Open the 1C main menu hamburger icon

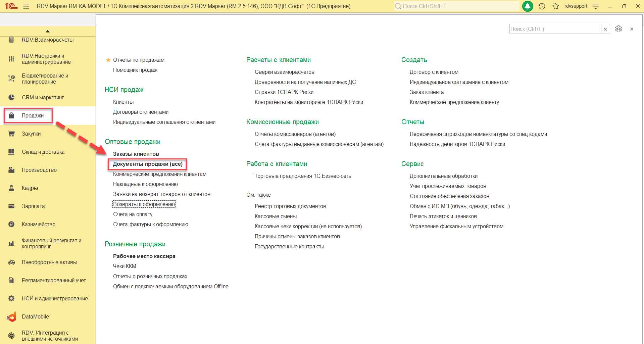26,6
